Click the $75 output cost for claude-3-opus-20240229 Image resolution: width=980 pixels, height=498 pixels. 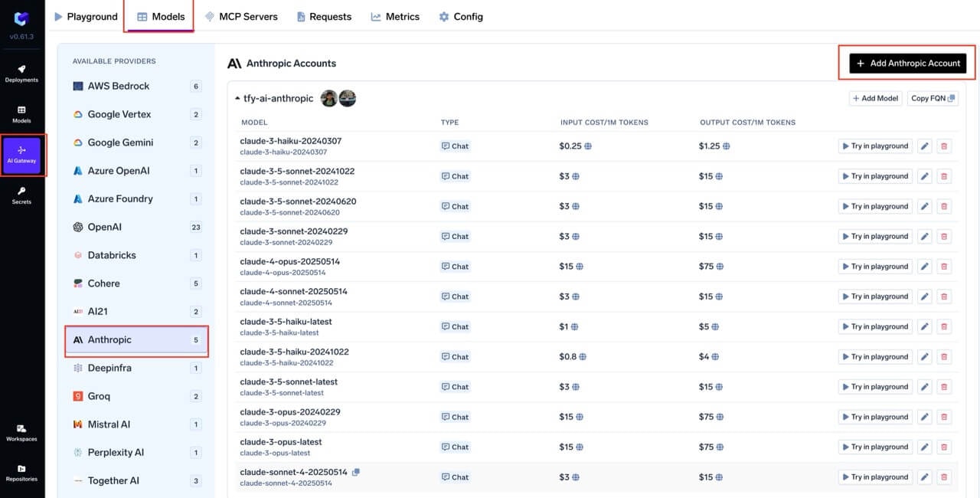pos(706,417)
